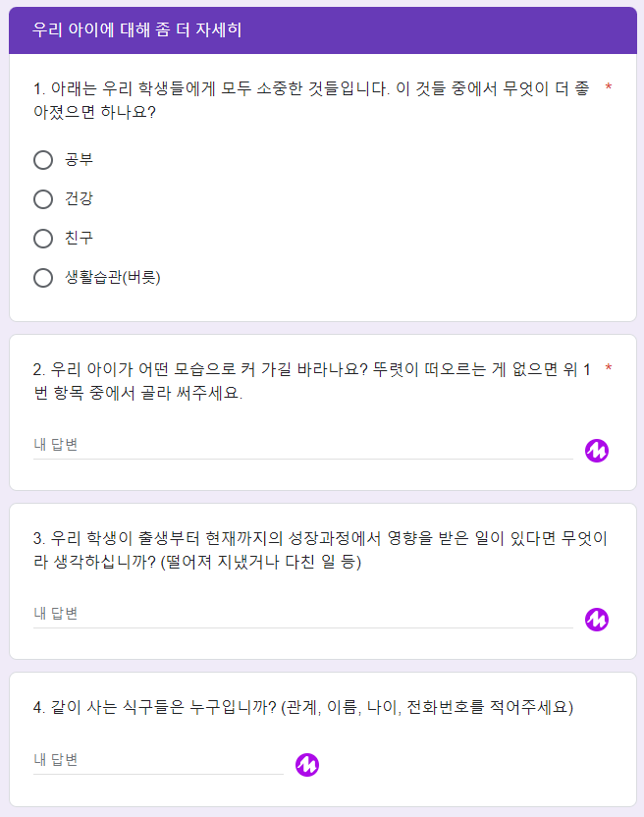Click the purple extension icon in question 2

[x=597, y=451]
